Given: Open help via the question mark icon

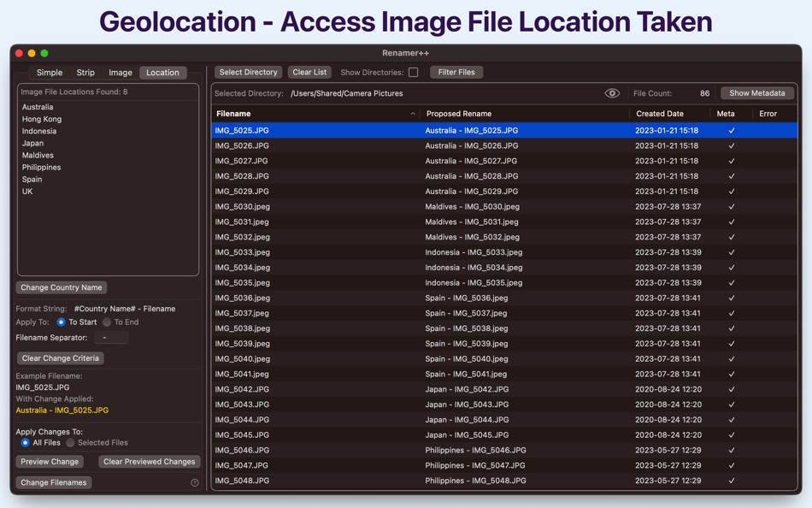Looking at the screenshot, I should pos(195,482).
